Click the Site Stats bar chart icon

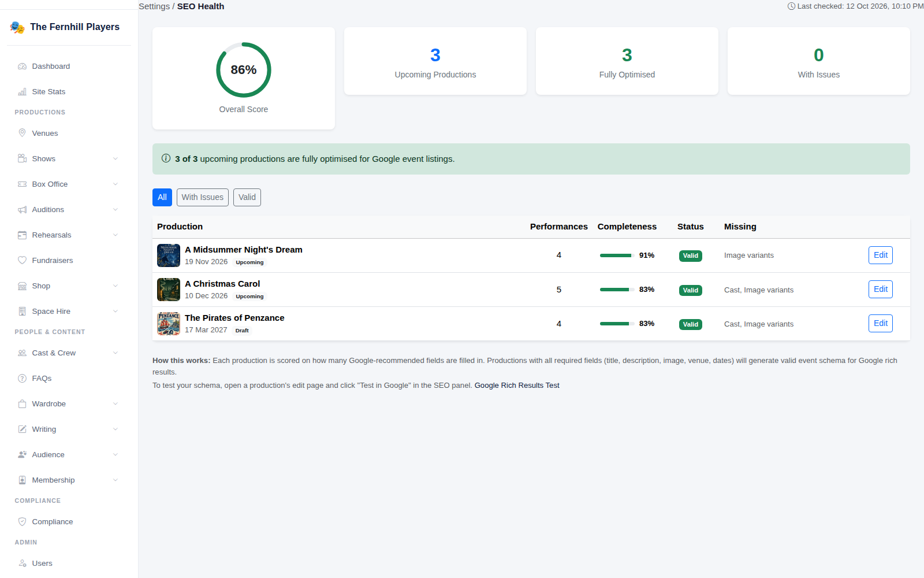[22, 92]
